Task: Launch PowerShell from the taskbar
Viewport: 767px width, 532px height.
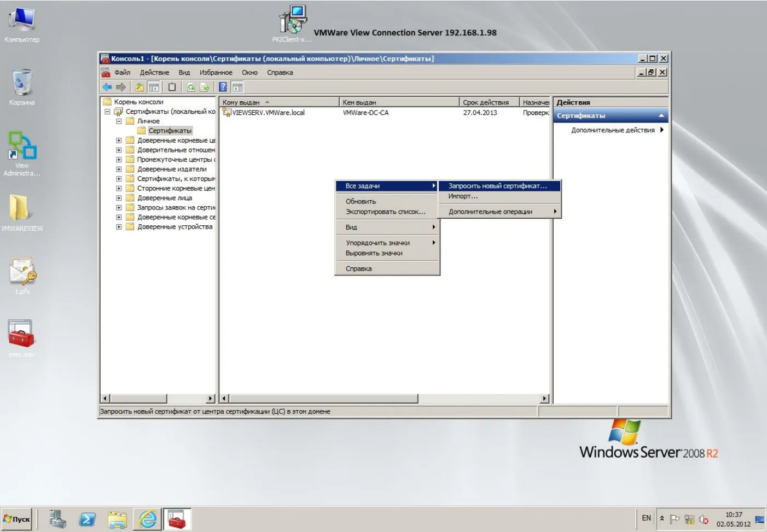Action: 88,519
